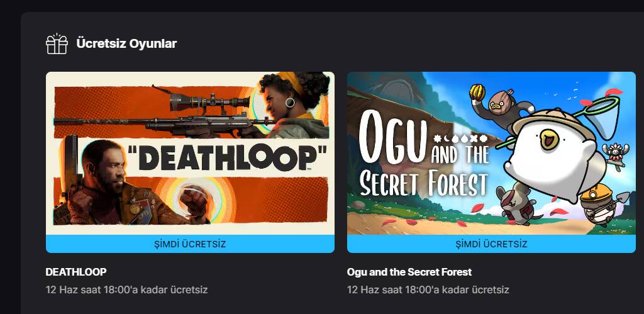Click DEATHLOOP's 12 Haz saat 18:00 free-until text
644x314 pixels.
click(x=126, y=289)
